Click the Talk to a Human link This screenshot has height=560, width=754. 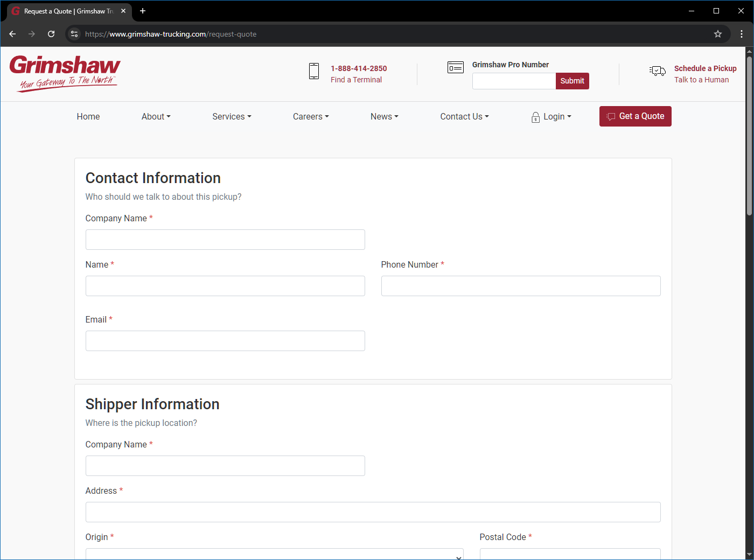(701, 80)
